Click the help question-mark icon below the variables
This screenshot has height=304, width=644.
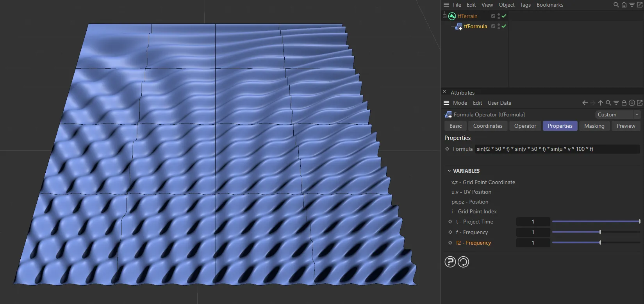point(450,262)
